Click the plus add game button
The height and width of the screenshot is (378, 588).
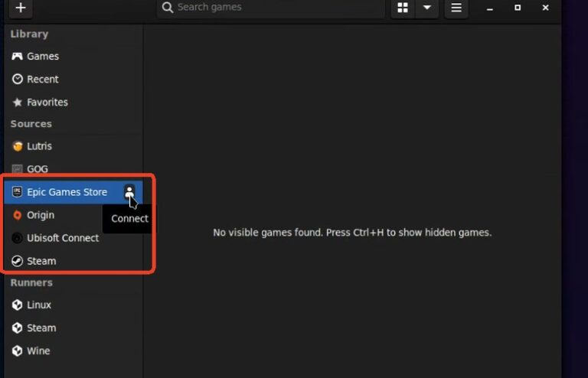point(21,8)
